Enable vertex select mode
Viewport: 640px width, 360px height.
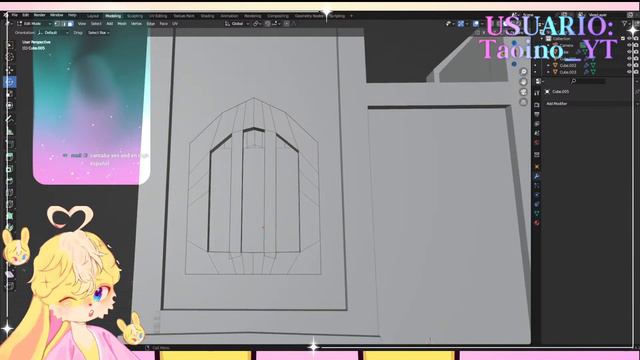point(57,24)
